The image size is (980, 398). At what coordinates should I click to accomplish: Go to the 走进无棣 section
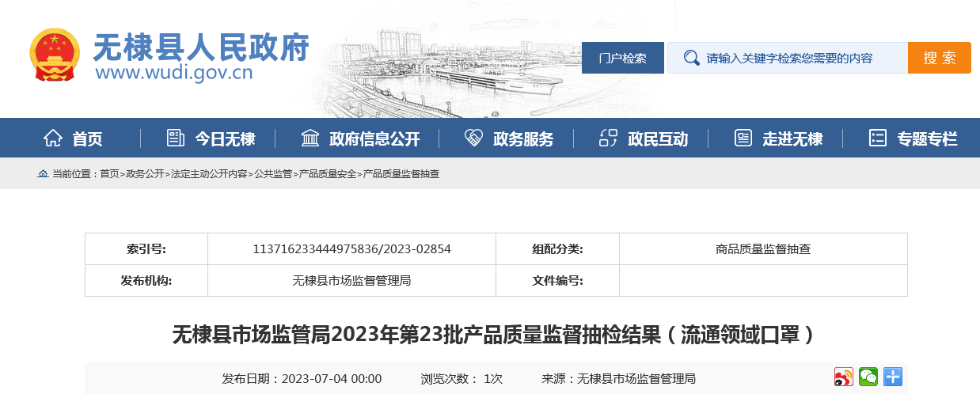[792, 139]
